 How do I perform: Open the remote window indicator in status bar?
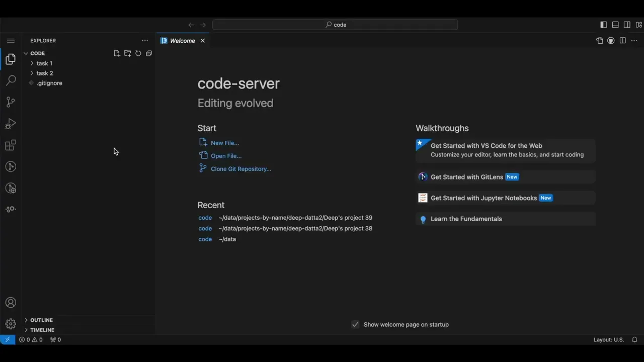tap(8, 339)
